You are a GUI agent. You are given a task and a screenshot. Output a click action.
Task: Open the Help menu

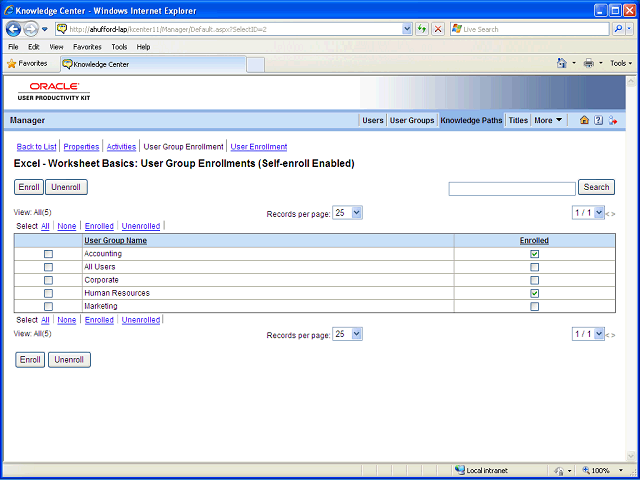(143, 47)
